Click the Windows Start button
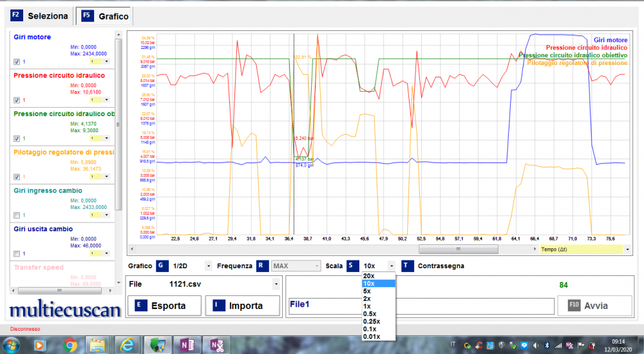Viewport: 644px width, 354px height. point(11,346)
